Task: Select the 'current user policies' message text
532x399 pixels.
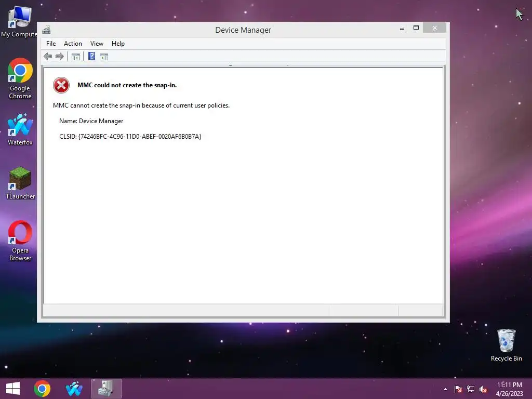Action: point(141,105)
